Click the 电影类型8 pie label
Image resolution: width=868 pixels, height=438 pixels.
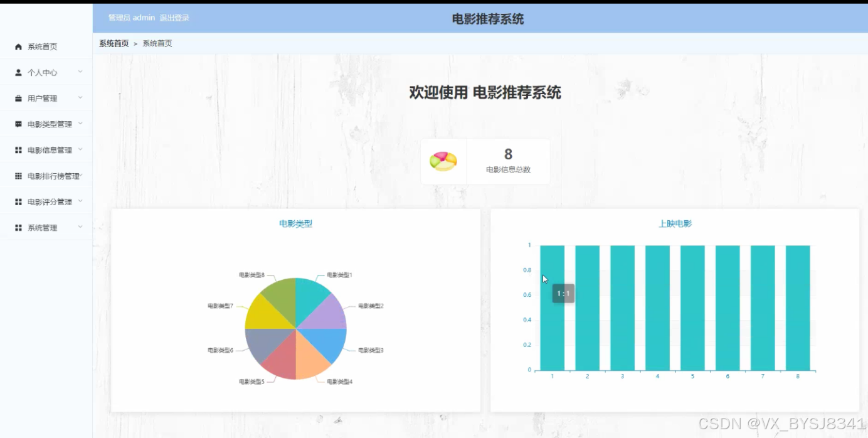point(251,275)
